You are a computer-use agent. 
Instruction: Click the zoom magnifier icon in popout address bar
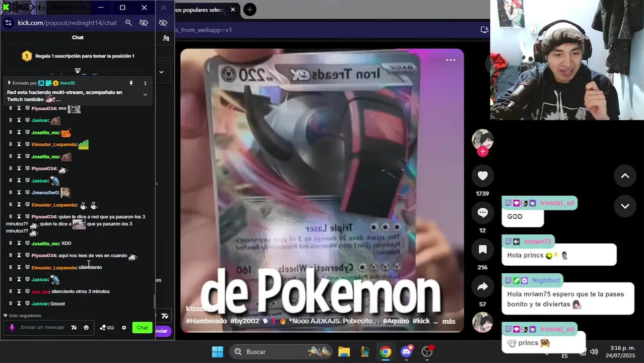click(128, 23)
